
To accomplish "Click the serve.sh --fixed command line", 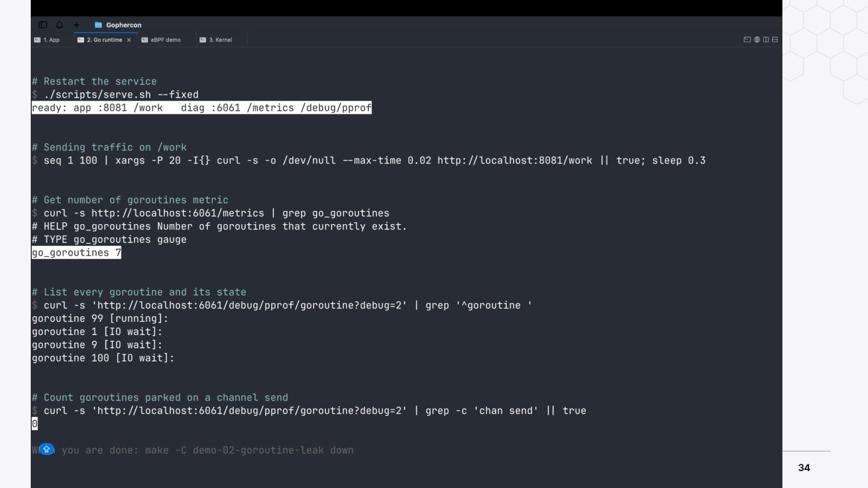I will tap(121, 95).
